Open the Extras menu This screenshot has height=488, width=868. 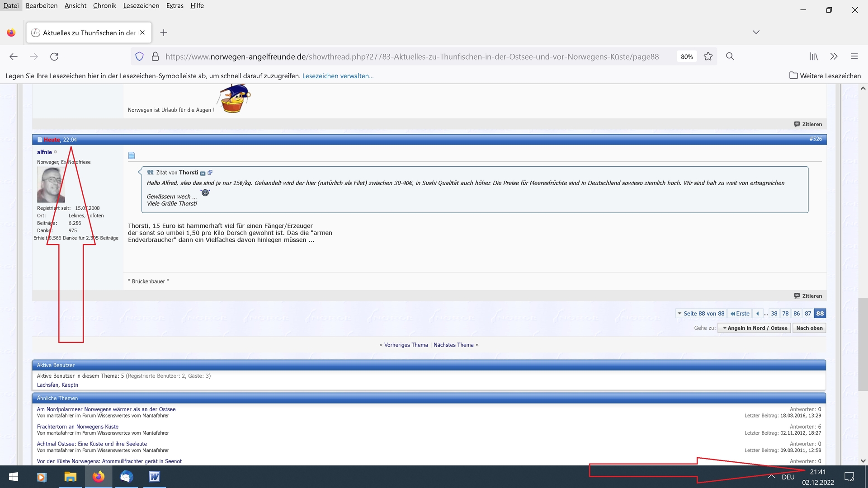175,5
